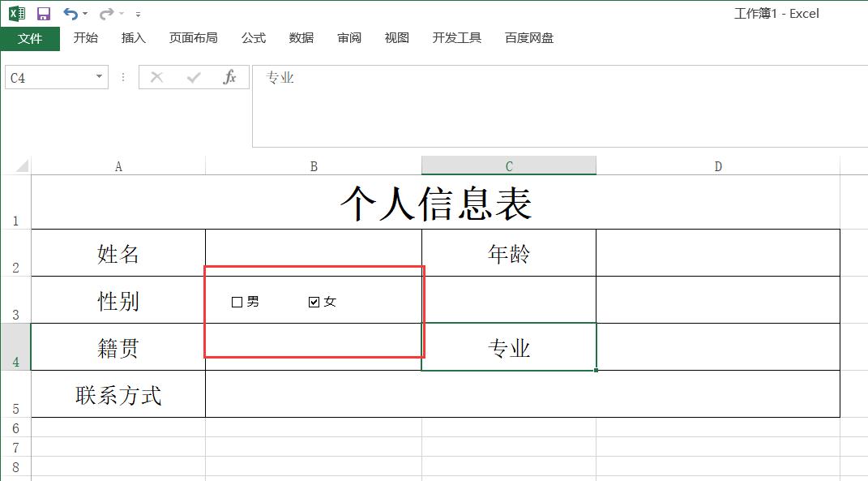Viewport: 868px width, 481px height.
Task: Click inside the formula bar showing 专业
Action: (560, 105)
